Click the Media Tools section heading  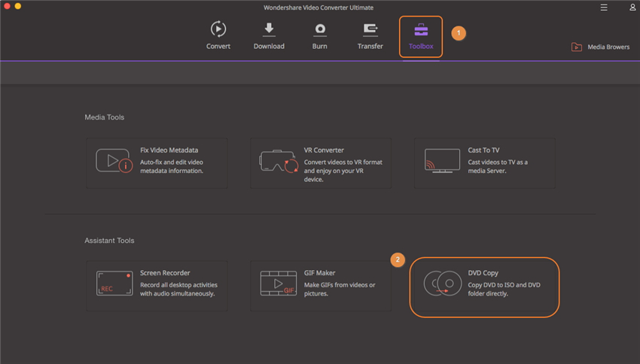point(105,117)
